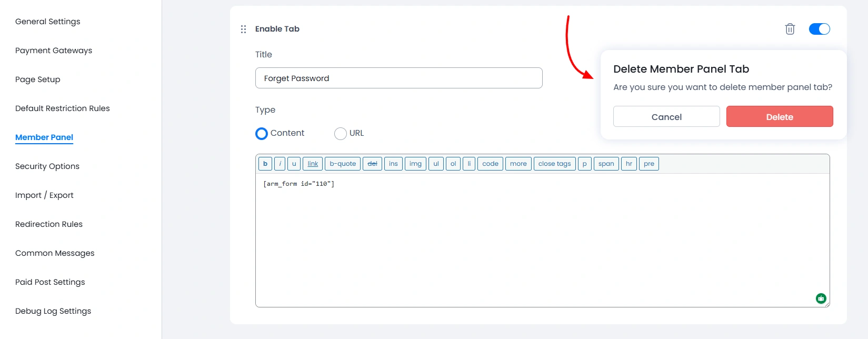Insert unordered list with ul button
The width and height of the screenshot is (868, 339).
point(436,164)
